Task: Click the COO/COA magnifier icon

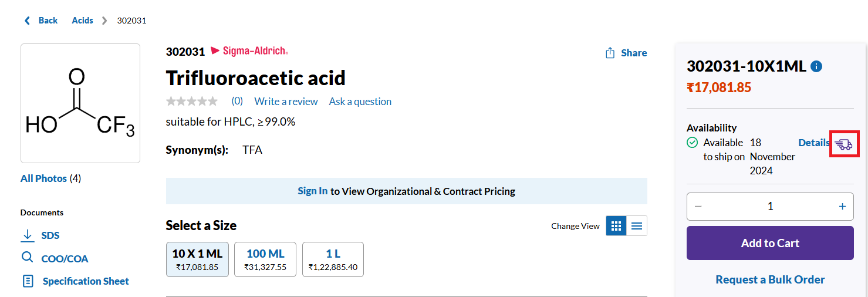Action: pyautogui.click(x=28, y=258)
